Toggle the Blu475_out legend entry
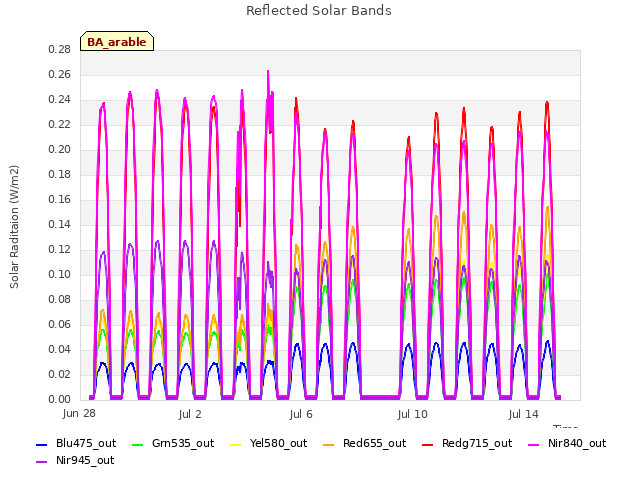The width and height of the screenshot is (640, 480). coord(76,444)
